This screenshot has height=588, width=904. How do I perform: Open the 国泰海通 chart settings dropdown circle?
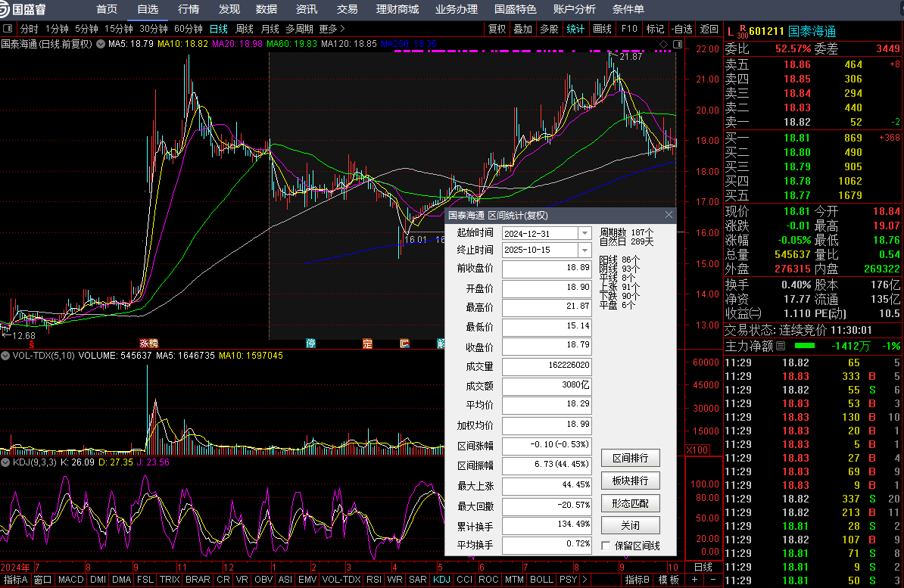[x=100, y=44]
